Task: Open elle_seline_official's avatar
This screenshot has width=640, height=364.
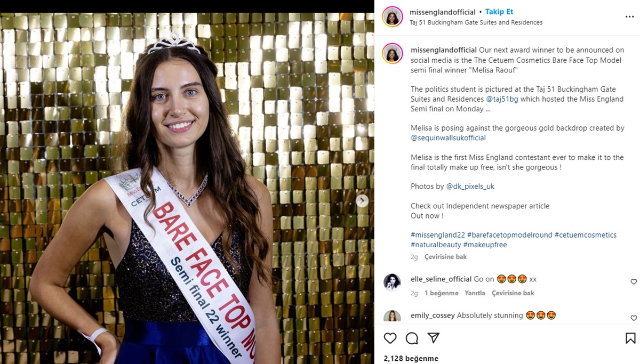Action: point(392,282)
